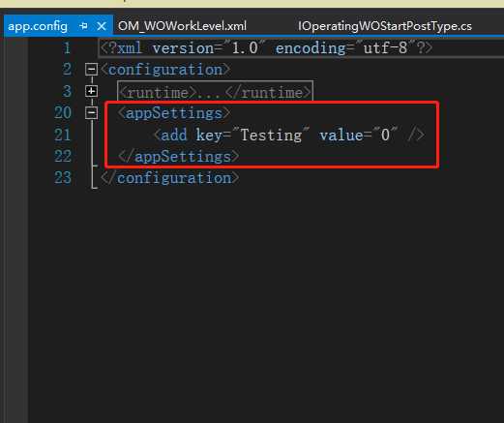The height and width of the screenshot is (423, 504).
Task: Toggle the pin icon on app.config tab
Action: (x=83, y=26)
